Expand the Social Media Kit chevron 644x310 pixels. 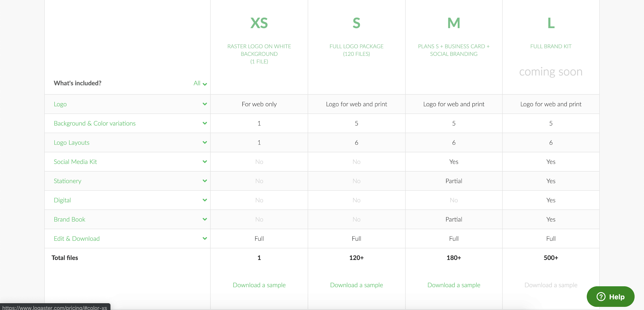point(205,162)
